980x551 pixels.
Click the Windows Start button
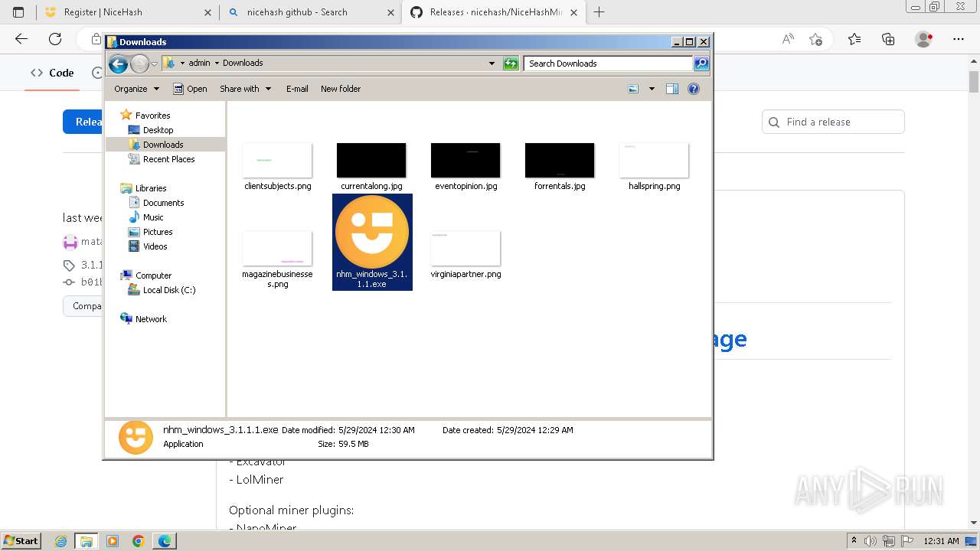tap(21, 541)
